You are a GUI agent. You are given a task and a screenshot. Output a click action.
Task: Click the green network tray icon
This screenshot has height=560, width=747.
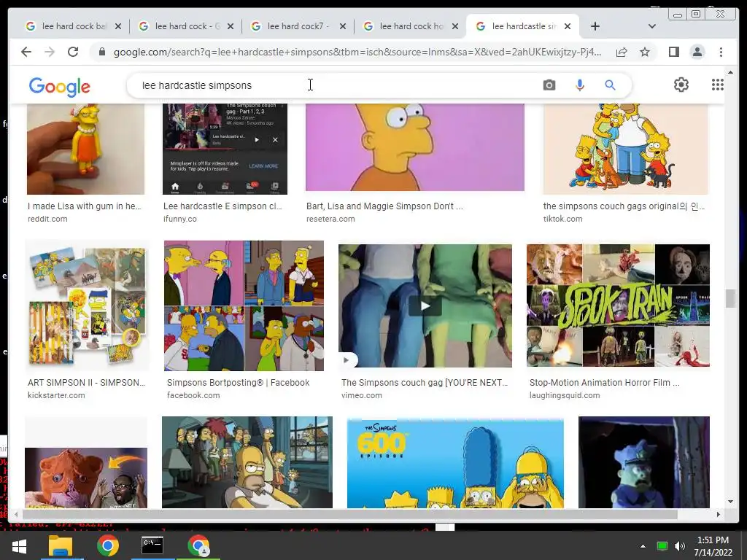(662, 545)
